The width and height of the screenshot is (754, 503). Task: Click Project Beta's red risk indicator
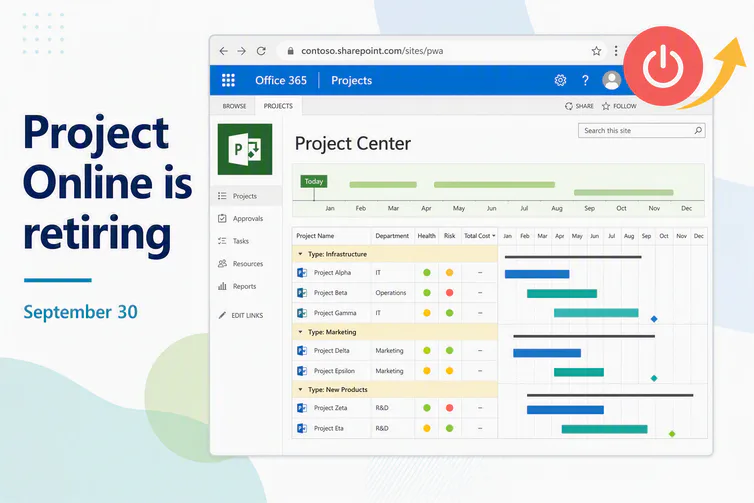coord(450,292)
